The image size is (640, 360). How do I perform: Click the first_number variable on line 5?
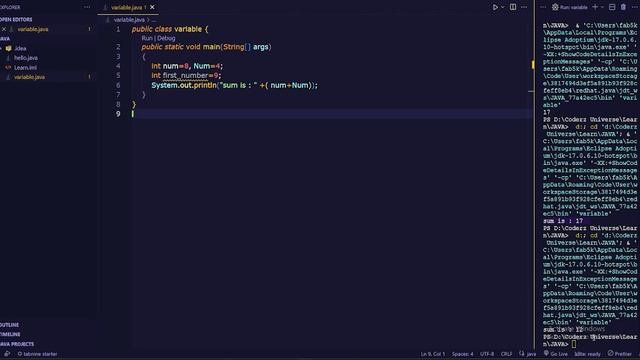[x=185, y=76]
